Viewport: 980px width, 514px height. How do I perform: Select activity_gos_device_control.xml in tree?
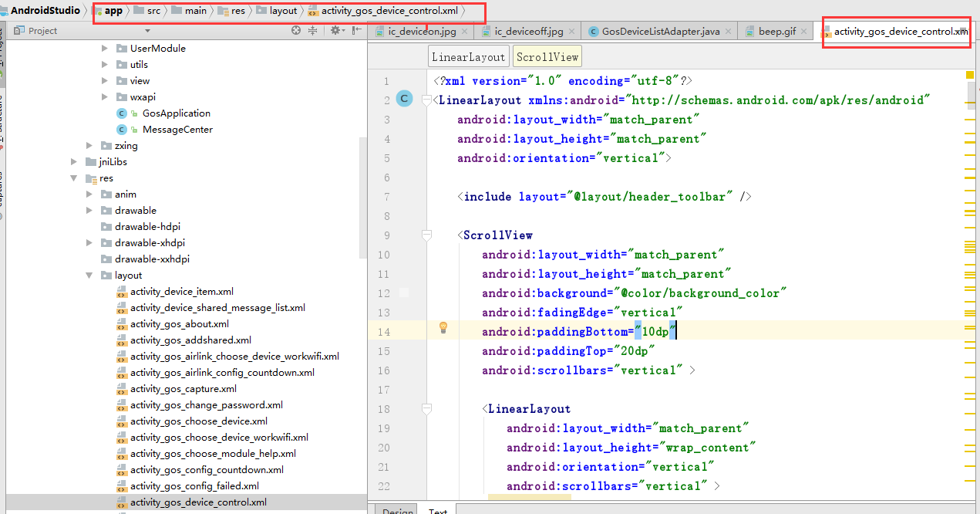click(198, 502)
